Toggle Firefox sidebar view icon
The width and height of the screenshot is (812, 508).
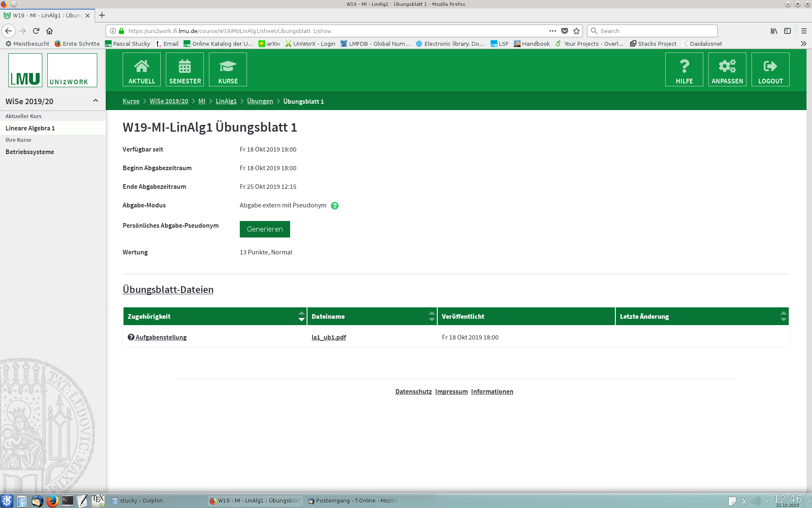(787, 31)
